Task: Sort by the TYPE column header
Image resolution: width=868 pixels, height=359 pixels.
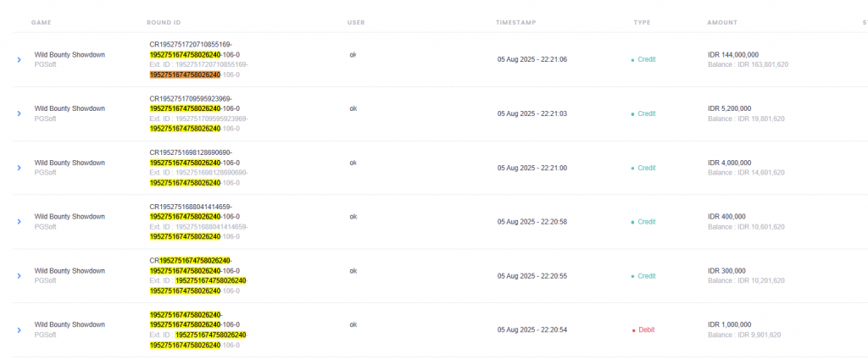Action: click(x=643, y=23)
